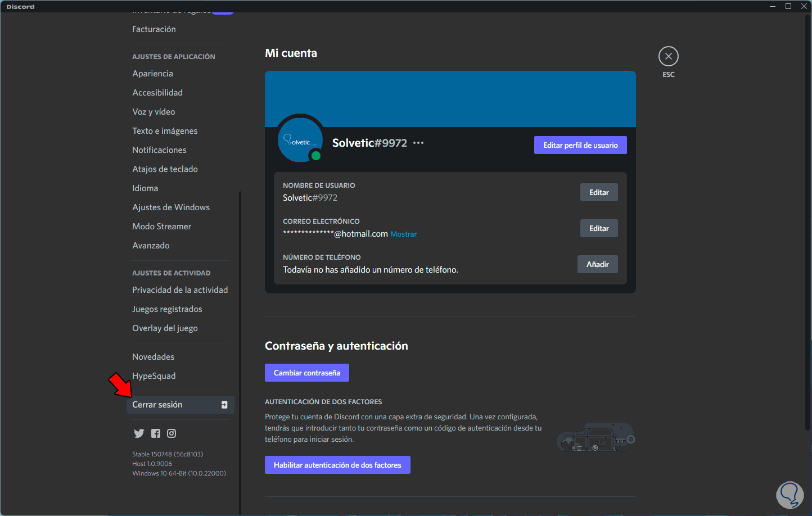Click the settings sidebar scrollbar
The image size is (812, 516).
(240, 352)
